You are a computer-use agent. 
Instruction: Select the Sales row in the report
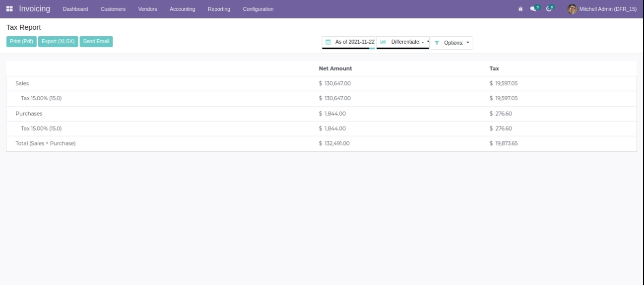pyautogui.click(x=22, y=83)
